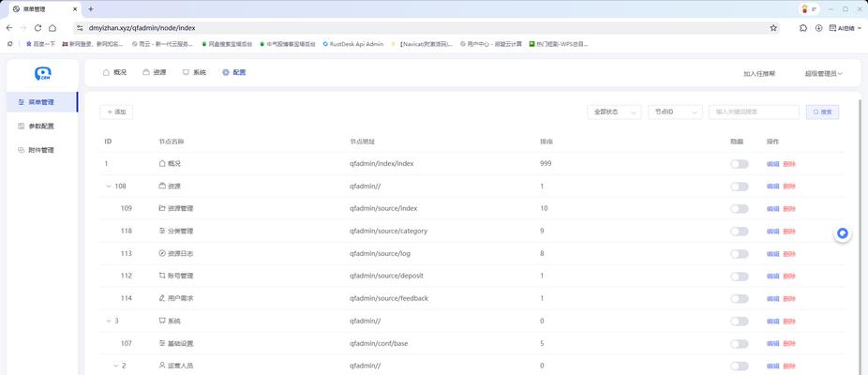Go back with the browser back arrow
This screenshot has height=375, width=868.
click(x=9, y=28)
